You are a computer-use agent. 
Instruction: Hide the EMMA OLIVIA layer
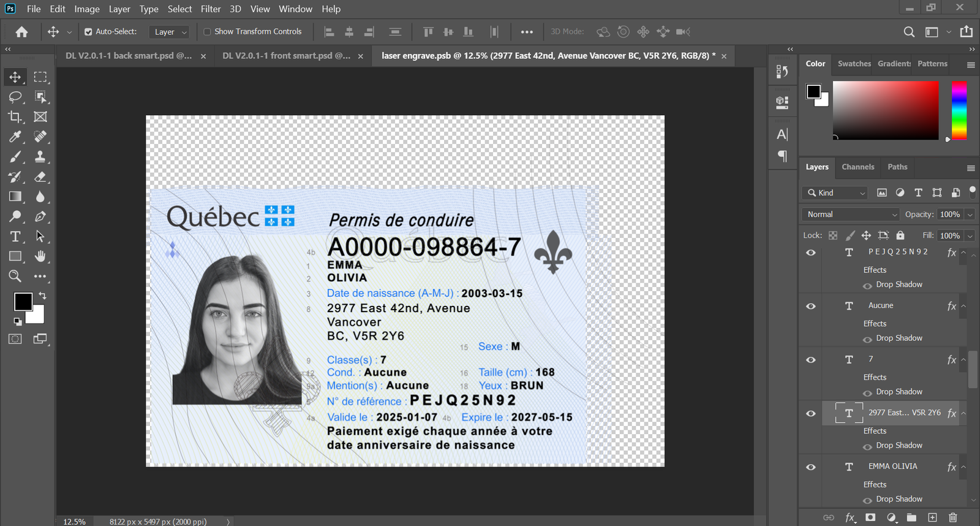click(x=811, y=467)
